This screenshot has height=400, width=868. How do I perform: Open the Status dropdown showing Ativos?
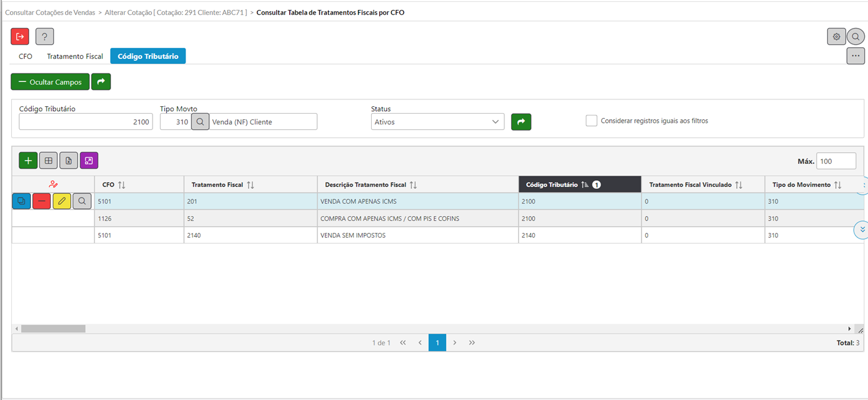coord(437,122)
